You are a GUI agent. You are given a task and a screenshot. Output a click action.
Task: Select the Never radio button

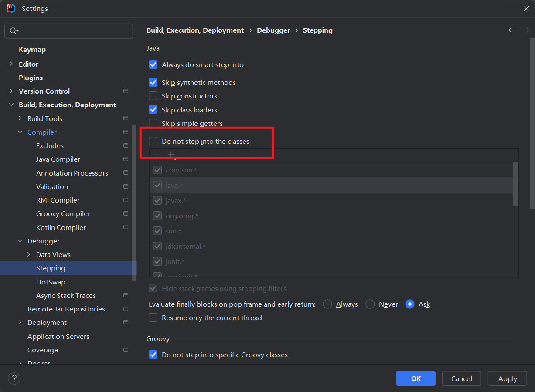click(x=370, y=304)
